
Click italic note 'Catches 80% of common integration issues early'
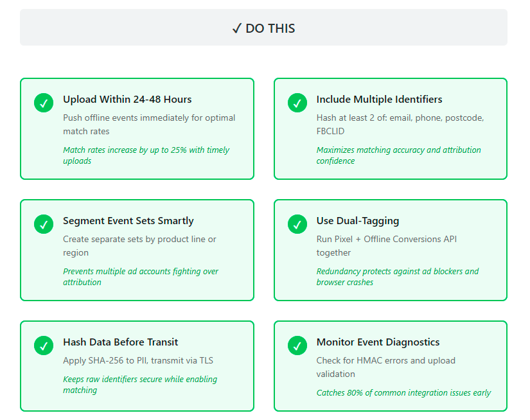point(403,392)
